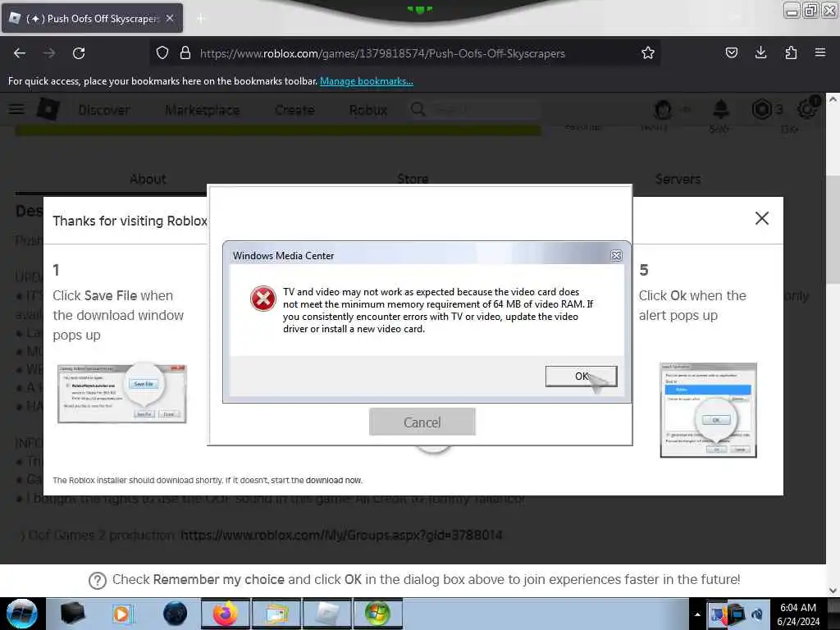The image size is (840, 630).
Task: Click the Save File instruction thumbnail
Action: point(122,394)
